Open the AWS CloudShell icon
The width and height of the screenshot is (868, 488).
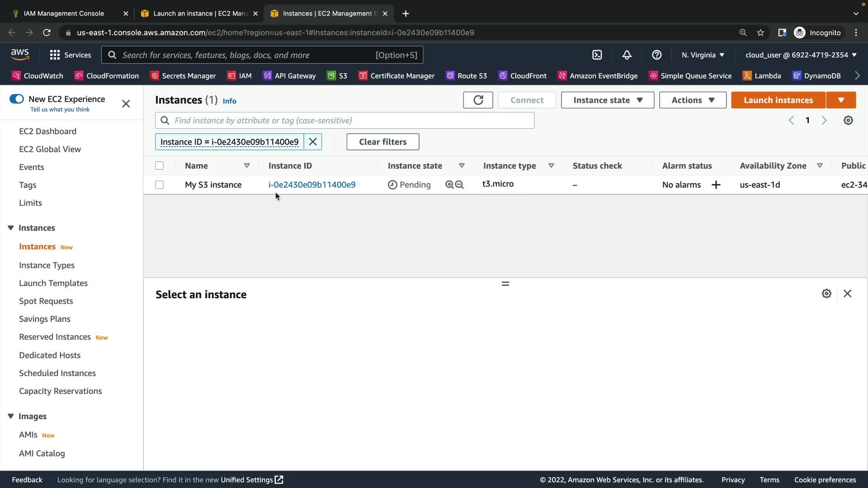tap(597, 55)
